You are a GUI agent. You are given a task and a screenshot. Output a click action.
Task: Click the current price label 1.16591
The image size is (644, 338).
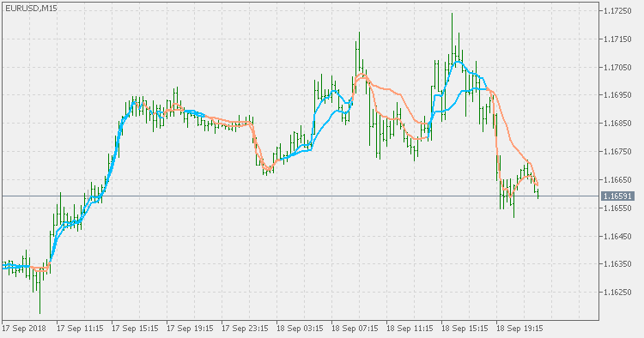click(x=617, y=196)
